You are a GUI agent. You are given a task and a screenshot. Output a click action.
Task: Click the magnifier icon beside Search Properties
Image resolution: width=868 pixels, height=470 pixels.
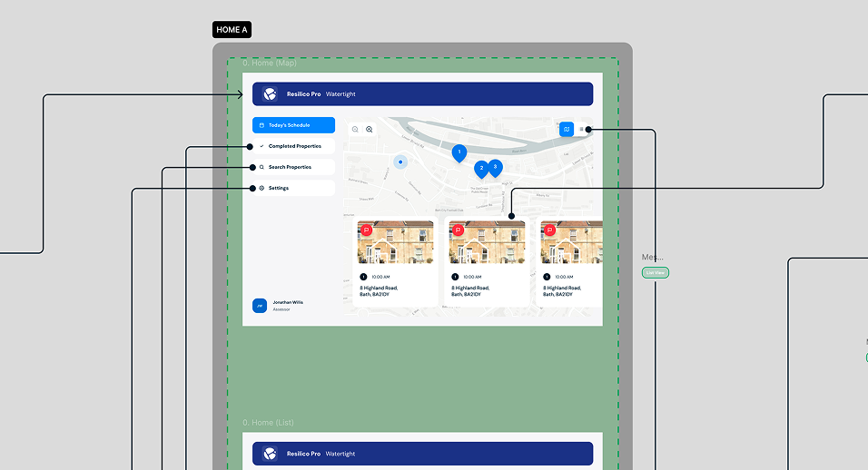pos(261,167)
